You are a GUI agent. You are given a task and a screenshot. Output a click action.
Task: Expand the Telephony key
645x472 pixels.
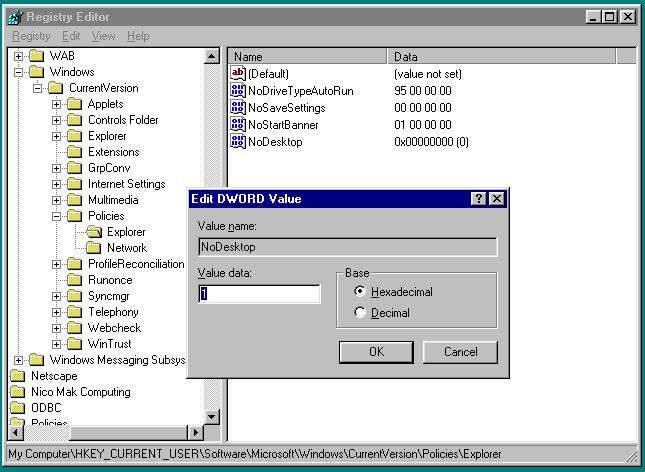pyautogui.click(x=56, y=312)
